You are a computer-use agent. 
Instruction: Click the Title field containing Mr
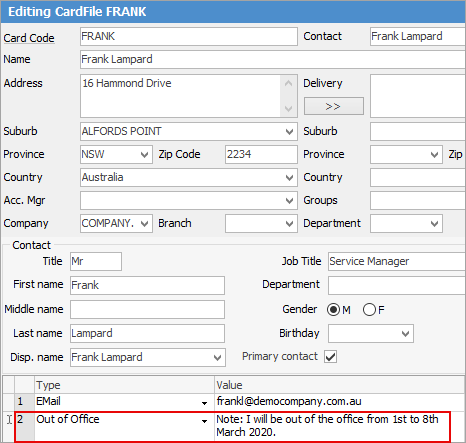(96, 261)
